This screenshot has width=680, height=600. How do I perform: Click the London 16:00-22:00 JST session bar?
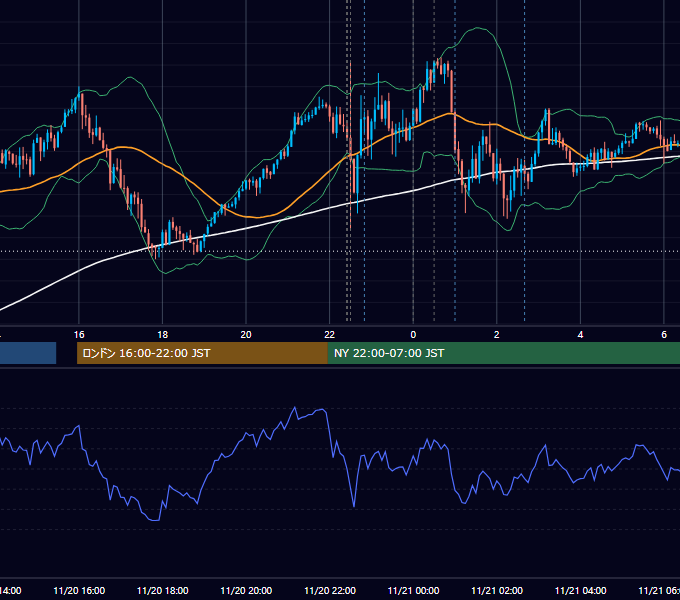pyautogui.click(x=202, y=353)
